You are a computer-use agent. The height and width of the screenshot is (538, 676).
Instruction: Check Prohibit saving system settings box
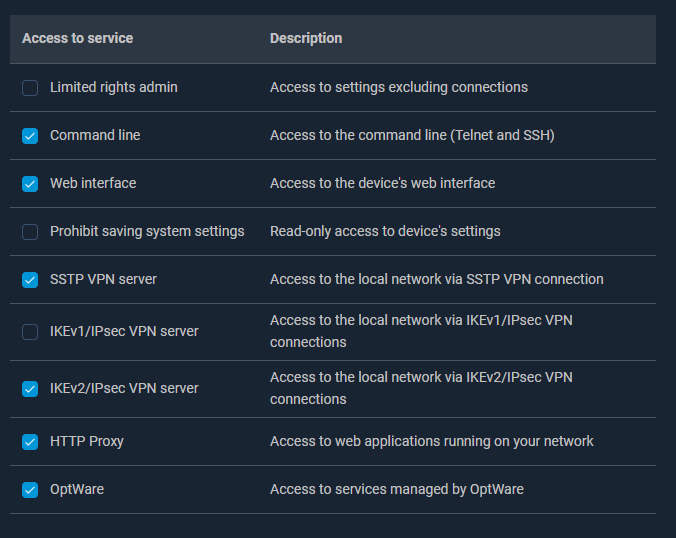tap(30, 232)
